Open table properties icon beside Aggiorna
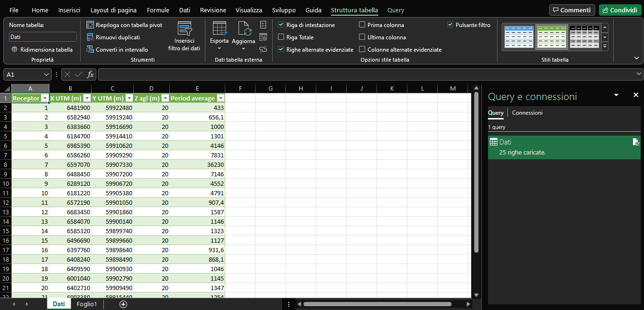Screen dimensions: 644x310 point(264,25)
